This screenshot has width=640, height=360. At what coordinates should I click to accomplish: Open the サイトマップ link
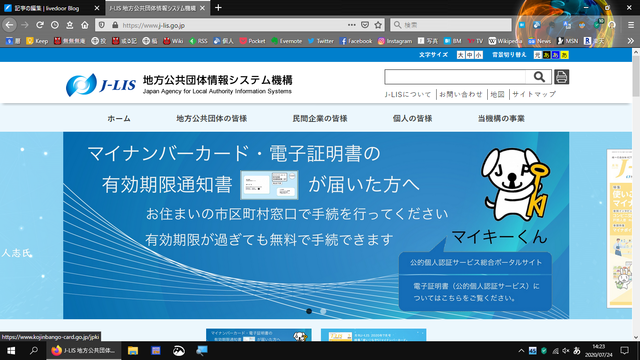tap(534, 94)
